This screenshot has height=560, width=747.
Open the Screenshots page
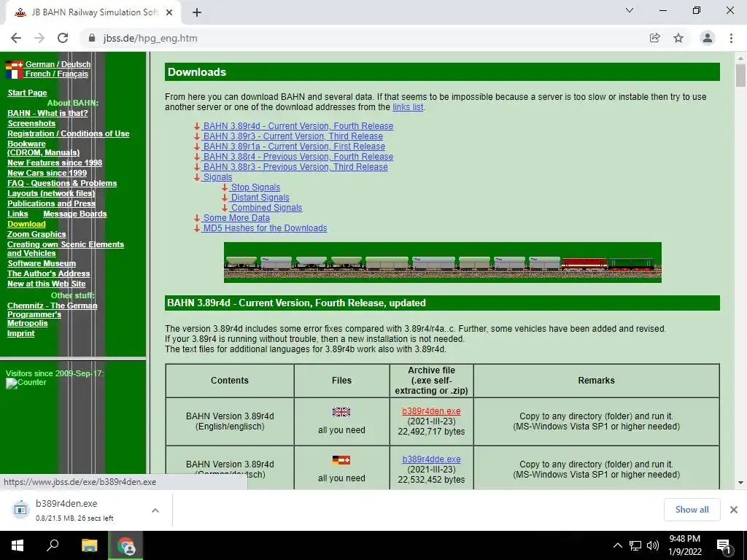pos(31,123)
